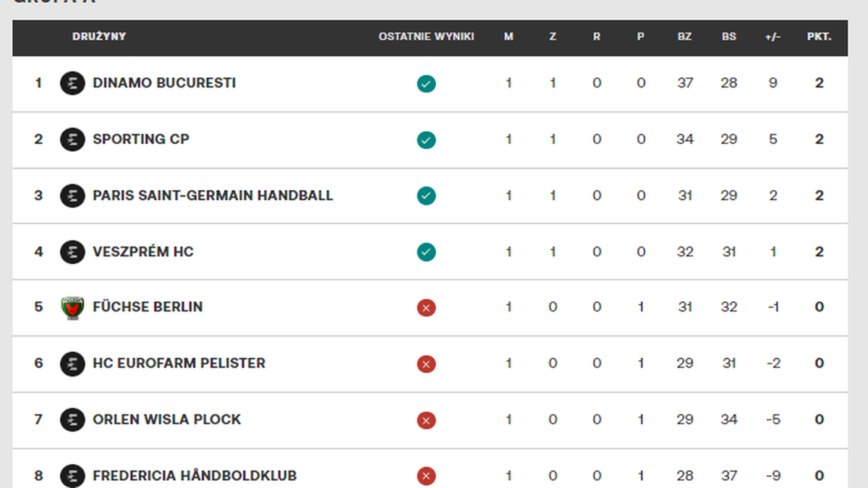This screenshot has height=488, width=868.
Task: Click the Ostatnie Wyniki column header
Action: point(426,37)
